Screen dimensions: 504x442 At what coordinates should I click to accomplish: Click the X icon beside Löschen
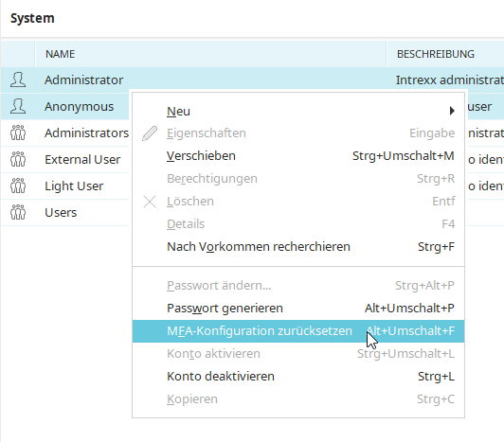[150, 202]
